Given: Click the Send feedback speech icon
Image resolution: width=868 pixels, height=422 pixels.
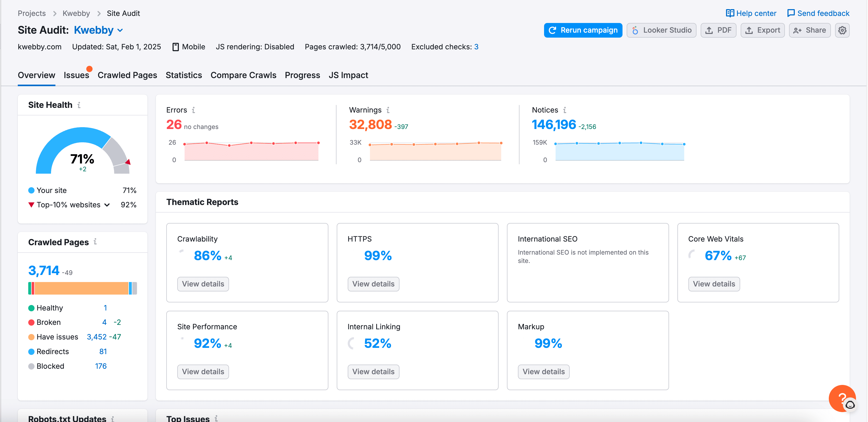Looking at the screenshot, I should [x=791, y=13].
